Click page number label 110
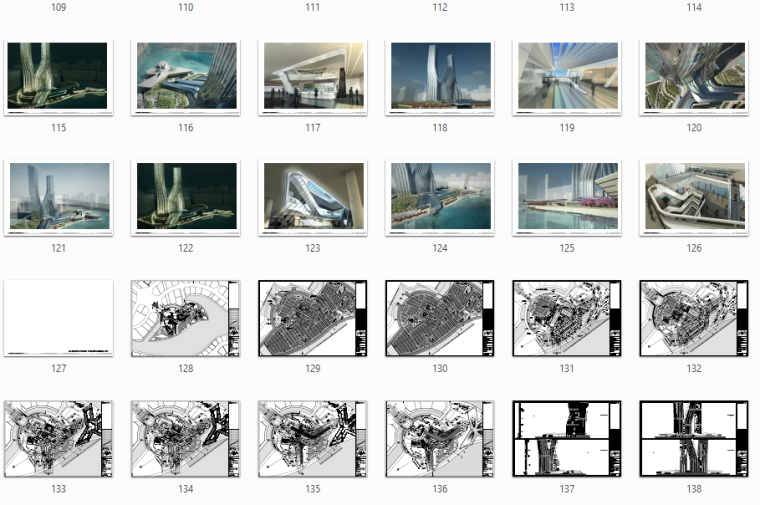The height and width of the screenshot is (505, 760). 186,7
